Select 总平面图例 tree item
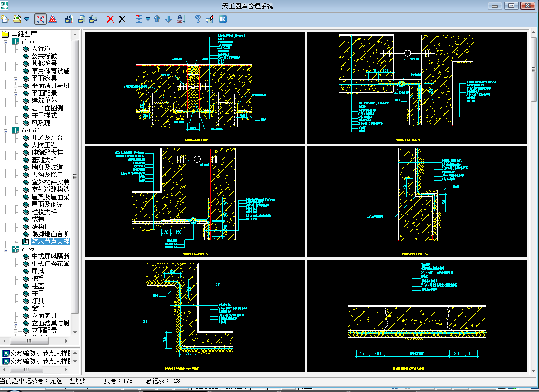Viewport: 539px width, 392px height. point(48,108)
